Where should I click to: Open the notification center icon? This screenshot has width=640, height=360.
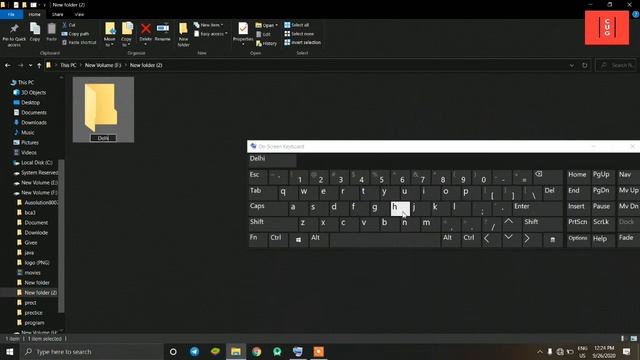click(627, 351)
